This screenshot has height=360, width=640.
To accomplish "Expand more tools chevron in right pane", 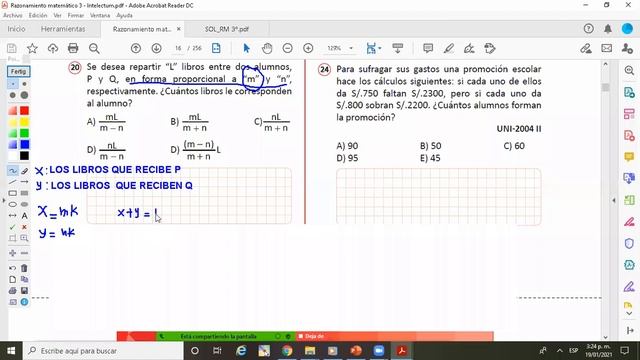I will tap(629, 313).
